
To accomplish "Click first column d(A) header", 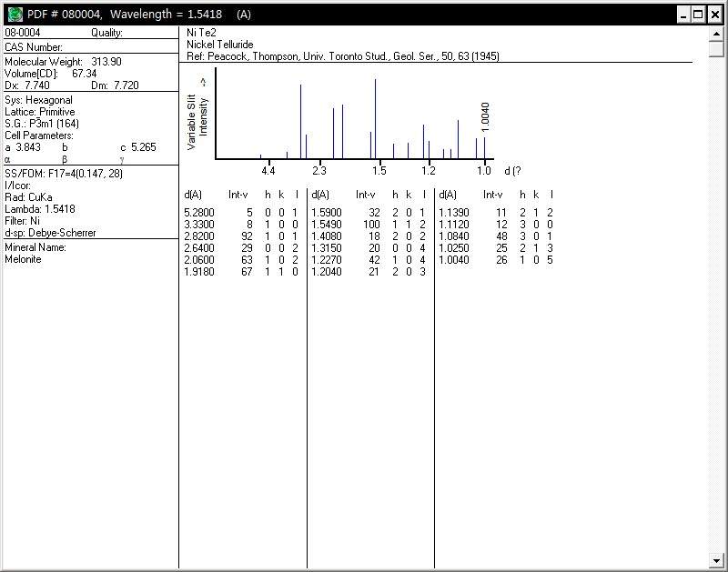I will click(193, 195).
